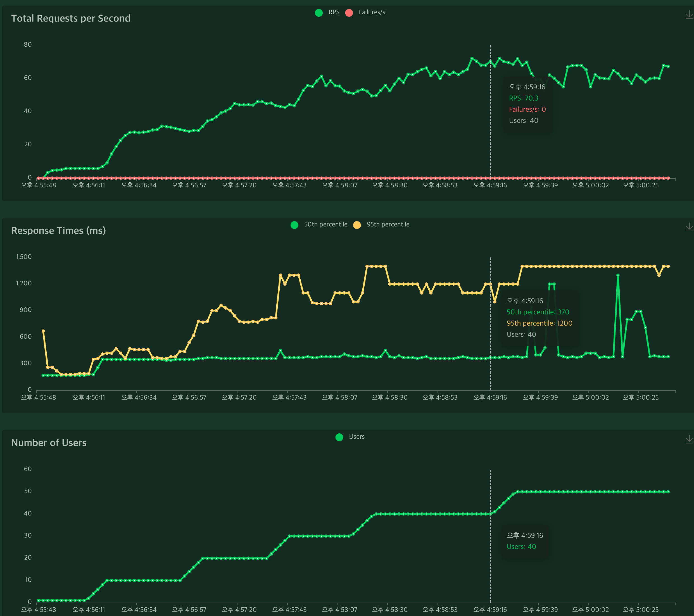Toggle the 95th percentile legend label
The width and height of the screenshot is (694, 616).
[388, 224]
